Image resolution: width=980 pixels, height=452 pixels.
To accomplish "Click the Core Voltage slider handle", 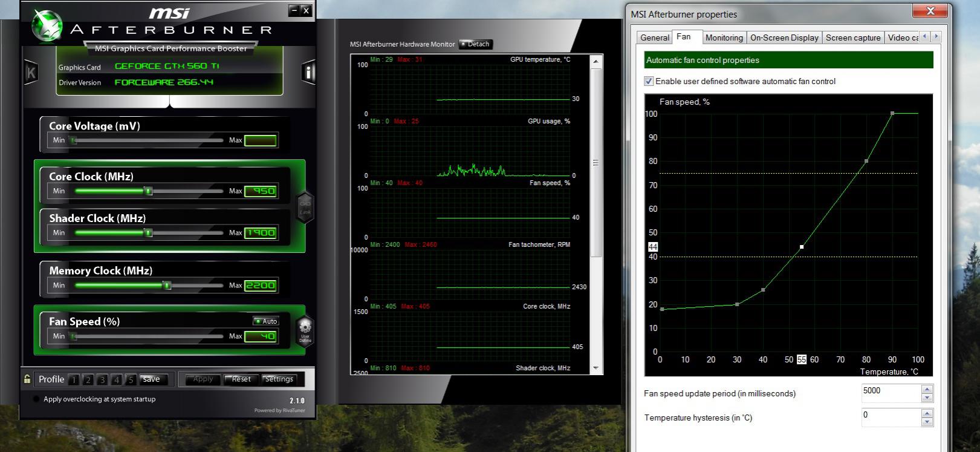I will 74,140.
